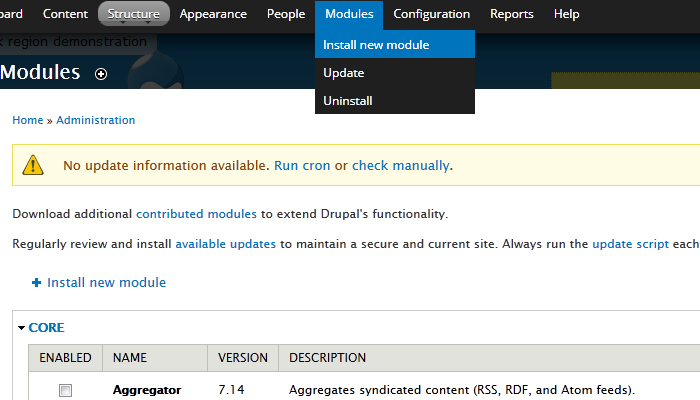Click the yellow warning triangle icon

(x=33, y=165)
